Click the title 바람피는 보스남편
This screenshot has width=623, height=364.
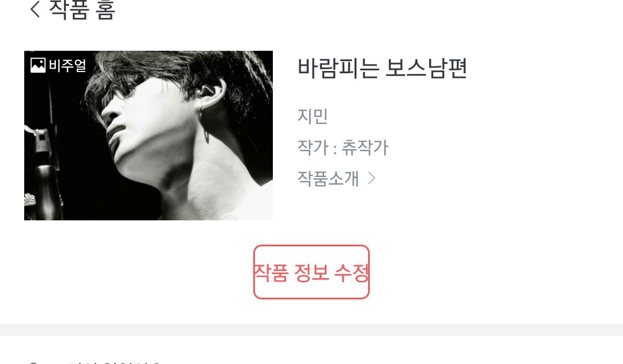382,68
